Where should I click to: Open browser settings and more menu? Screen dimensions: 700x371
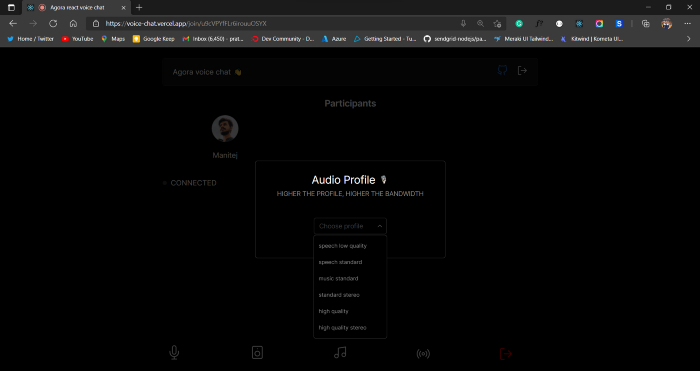(x=688, y=24)
